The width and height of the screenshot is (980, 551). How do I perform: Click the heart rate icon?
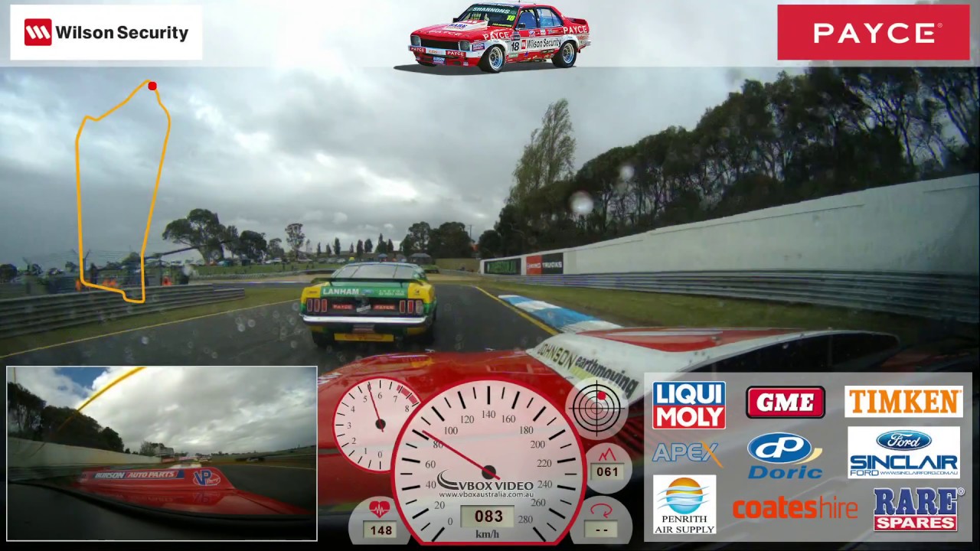(380, 509)
